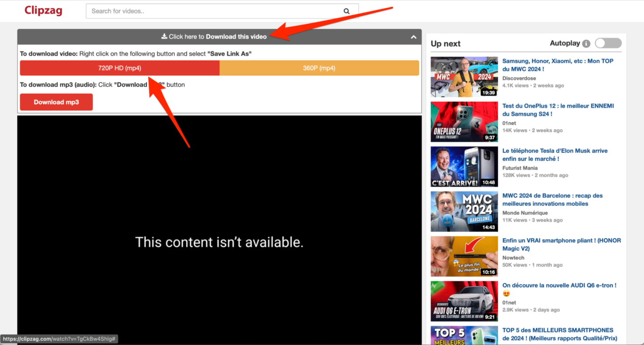Screen dimensions: 644x345
Task: Click the Download mp3 button
Action: pos(56,102)
